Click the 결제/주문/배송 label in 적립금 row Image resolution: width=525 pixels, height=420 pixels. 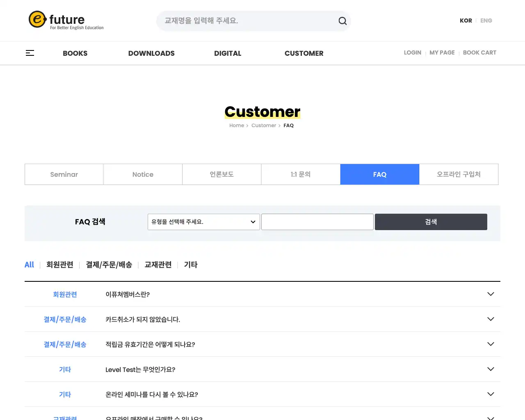(65, 345)
